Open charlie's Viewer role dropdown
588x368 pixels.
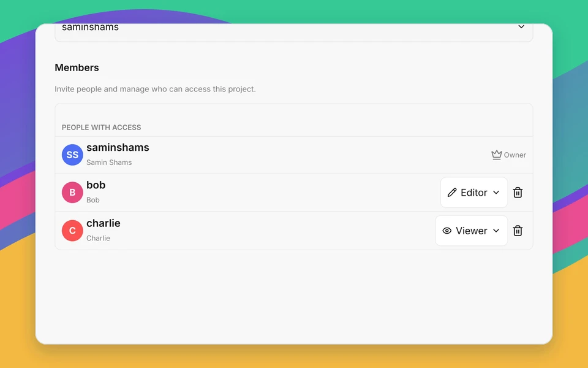tap(472, 231)
